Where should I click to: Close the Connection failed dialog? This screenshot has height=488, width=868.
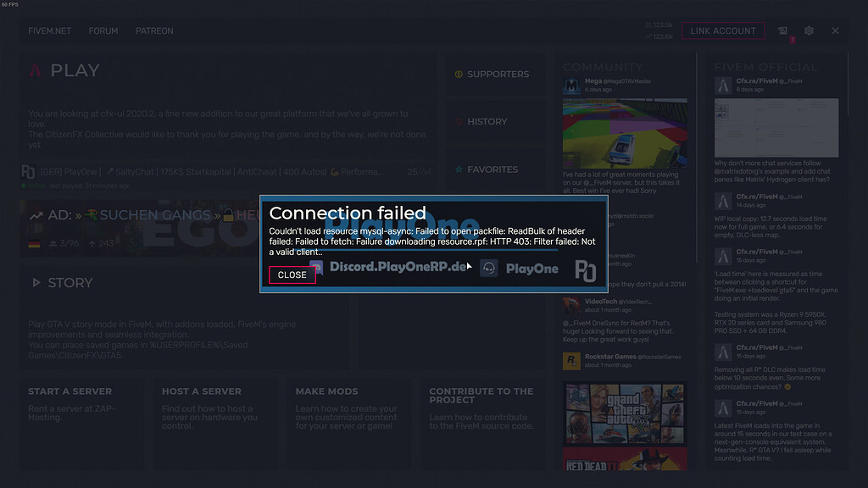tap(292, 275)
